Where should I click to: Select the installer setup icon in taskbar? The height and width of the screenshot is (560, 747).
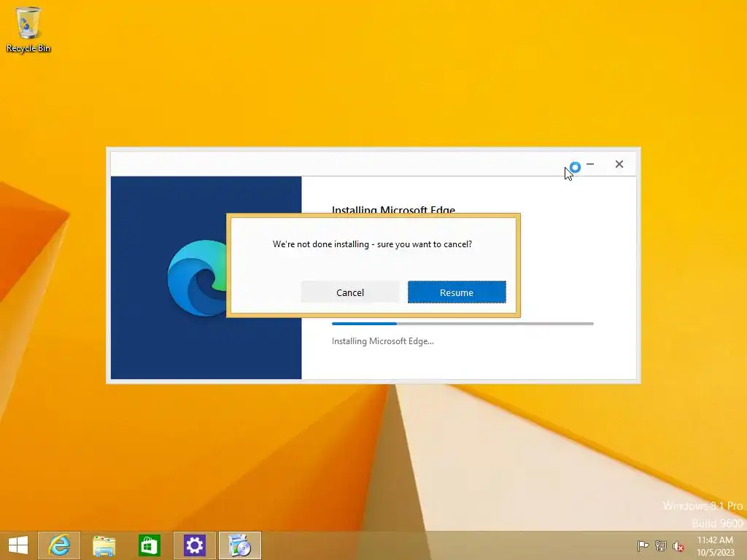tap(239, 545)
